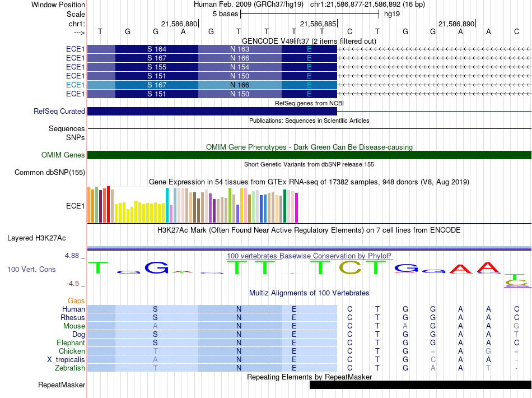The width and height of the screenshot is (532, 398).
Task: Click the 'hg19' label beside the scale bar
Action: 392,14
